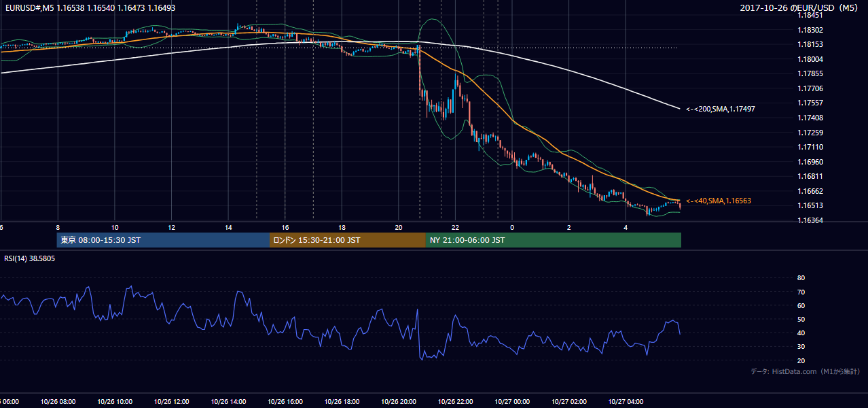Click the 1.18004 price axis label
The height and width of the screenshot is (408, 868).
point(811,59)
